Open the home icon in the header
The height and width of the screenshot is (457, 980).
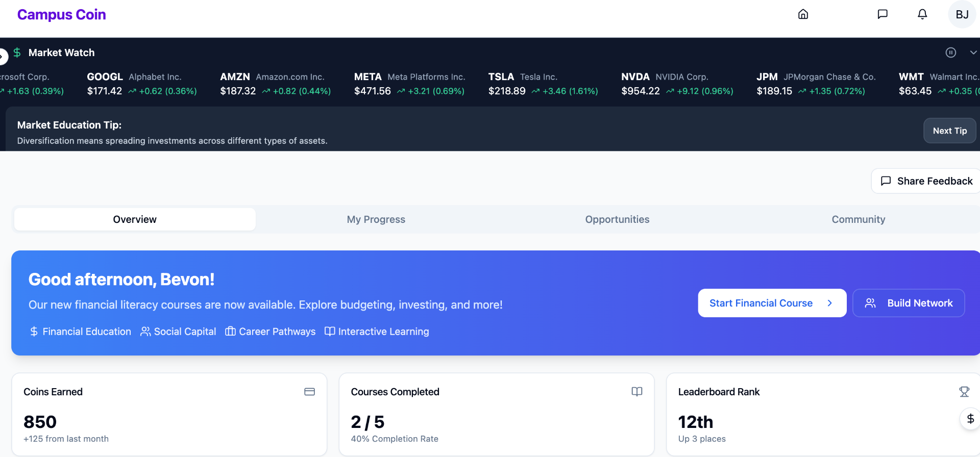click(x=803, y=14)
